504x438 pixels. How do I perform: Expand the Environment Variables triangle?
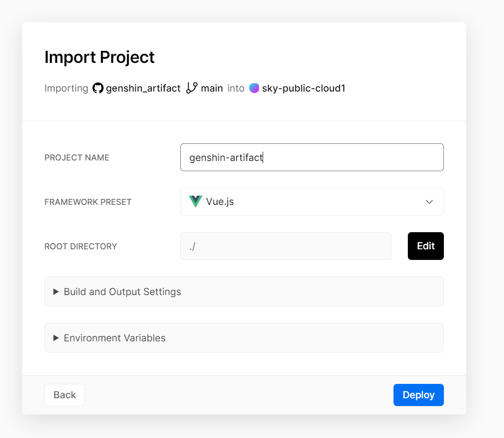tap(56, 338)
